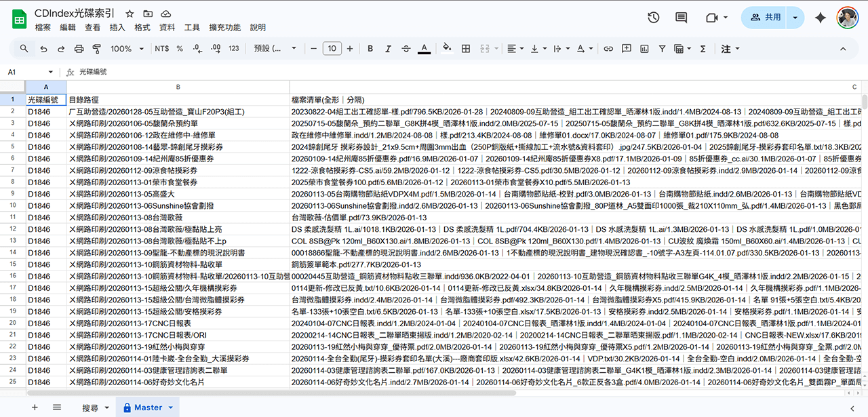The height and width of the screenshot is (417, 868).
Task: Select the paint format tool
Action: [x=96, y=49]
